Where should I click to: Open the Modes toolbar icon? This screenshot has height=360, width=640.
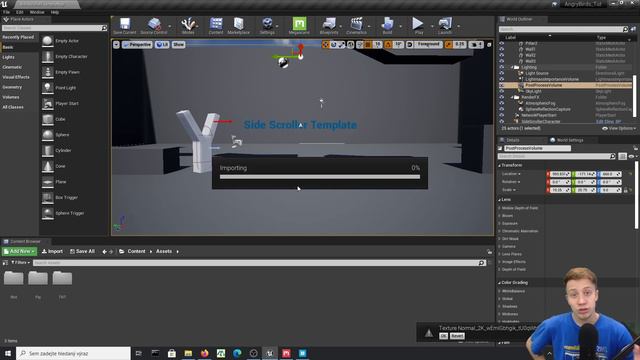point(188,25)
